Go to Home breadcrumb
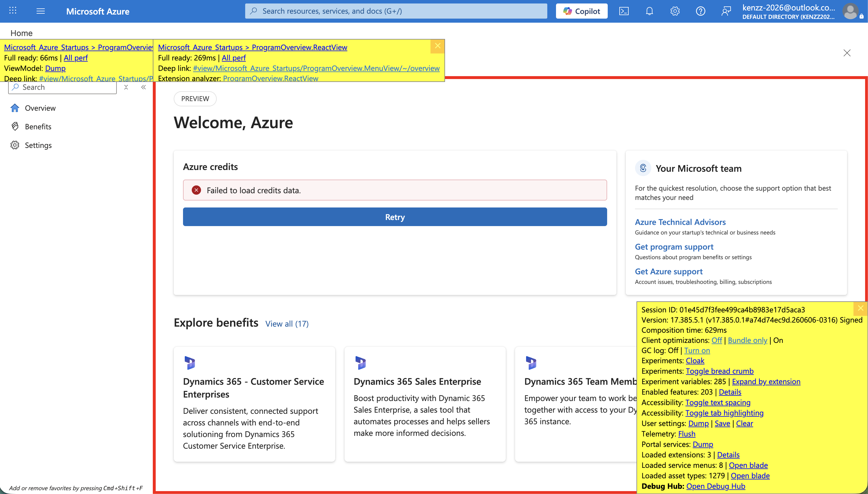Image resolution: width=868 pixels, height=494 pixels. coord(21,33)
